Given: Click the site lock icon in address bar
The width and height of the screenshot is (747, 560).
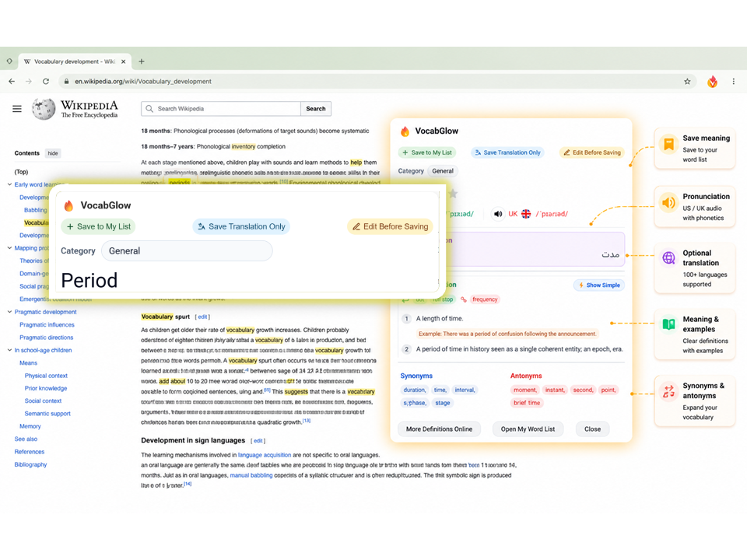Looking at the screenshot, I should [x=67, y=82].
